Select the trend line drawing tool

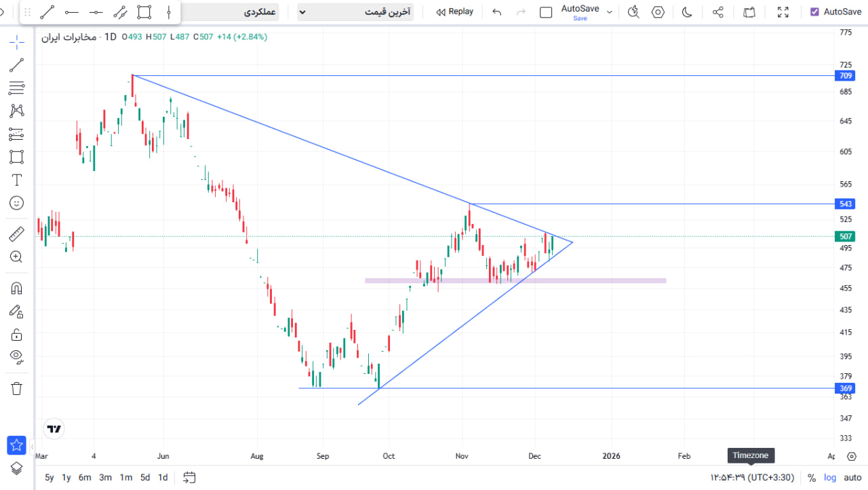tap(17, 65)
